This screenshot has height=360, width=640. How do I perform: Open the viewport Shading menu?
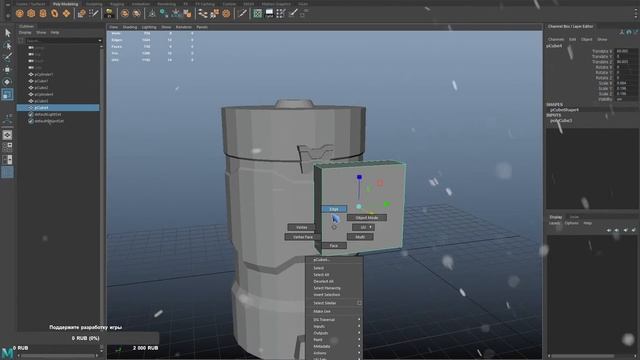click(x=130, y=27)
